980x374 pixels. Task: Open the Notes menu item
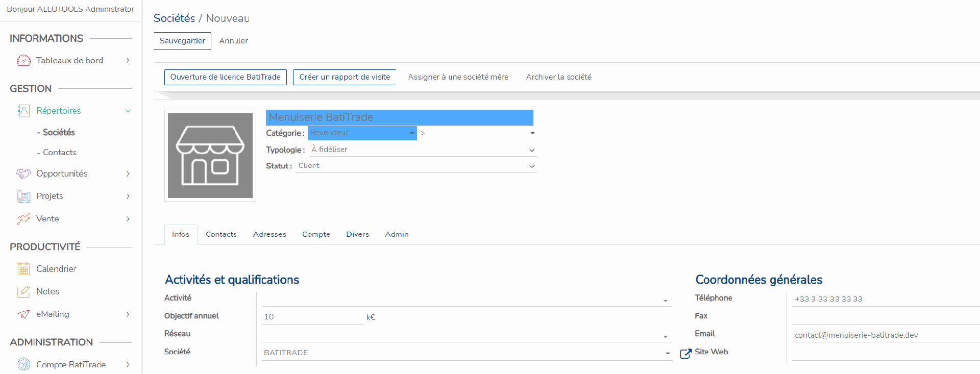47,291
